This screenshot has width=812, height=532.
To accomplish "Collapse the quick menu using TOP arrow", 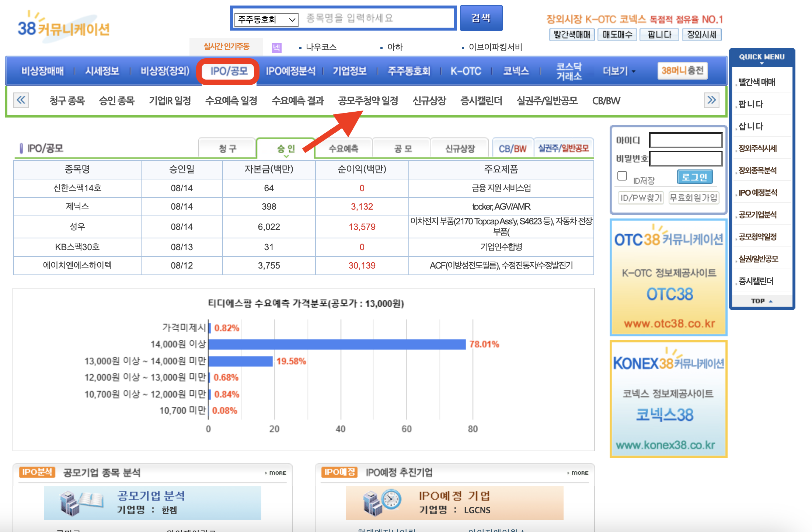I will click(762, 301).
